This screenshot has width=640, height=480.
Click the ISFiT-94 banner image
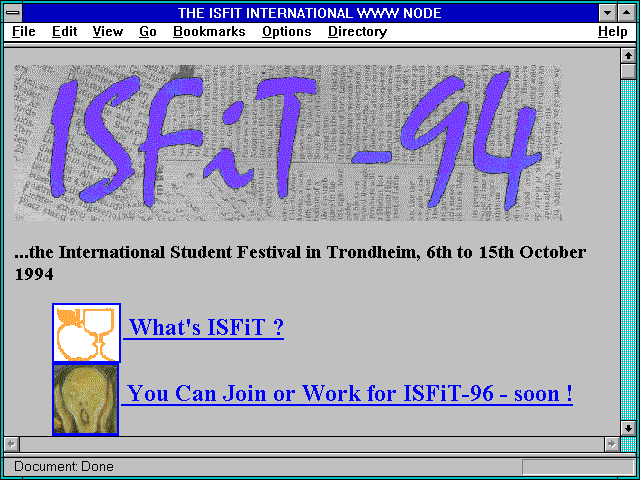(288, 143)
